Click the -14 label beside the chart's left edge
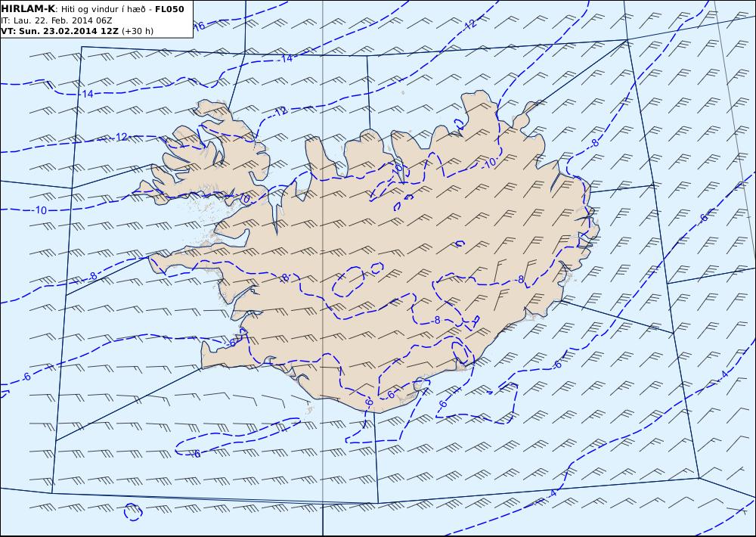The width and height of the screenshot is (756, 537). pos(86,94)
